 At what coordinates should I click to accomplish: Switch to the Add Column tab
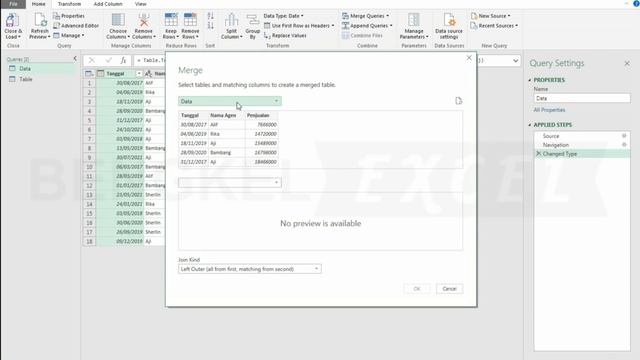[x=108, y=4]
